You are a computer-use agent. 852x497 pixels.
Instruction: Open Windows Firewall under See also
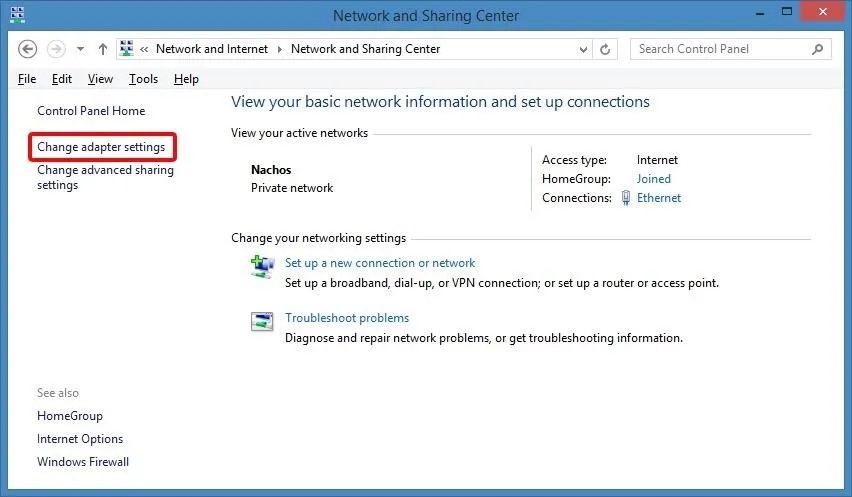[x=83, y=462]
